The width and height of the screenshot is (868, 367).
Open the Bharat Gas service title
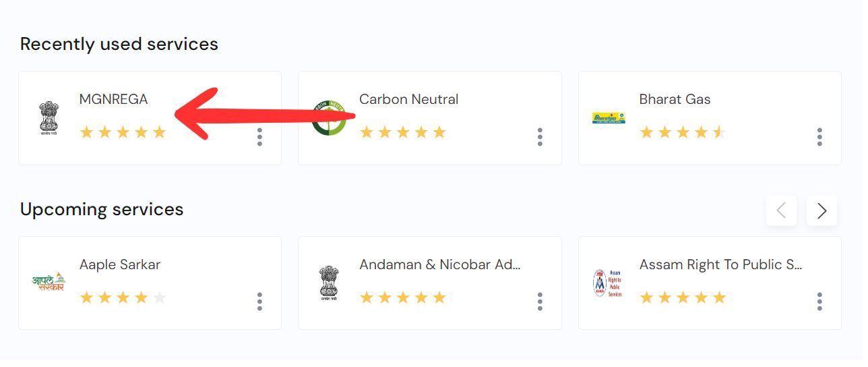[675, 99]
